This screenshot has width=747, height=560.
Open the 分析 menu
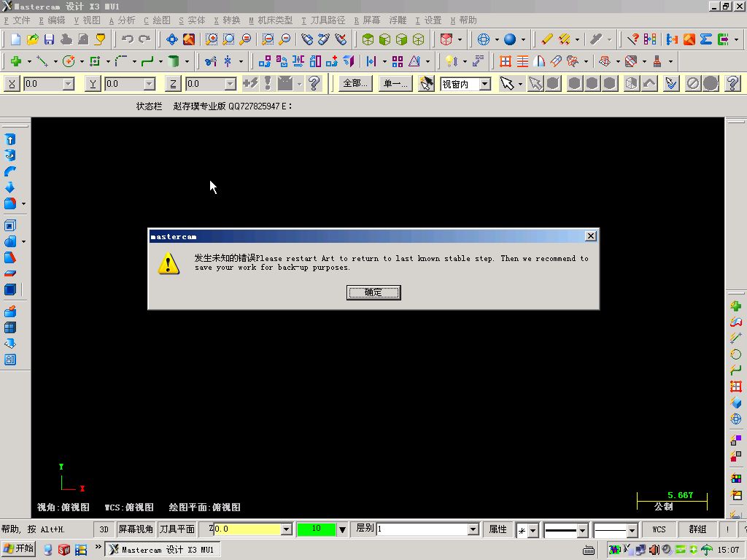coord(122,20)
